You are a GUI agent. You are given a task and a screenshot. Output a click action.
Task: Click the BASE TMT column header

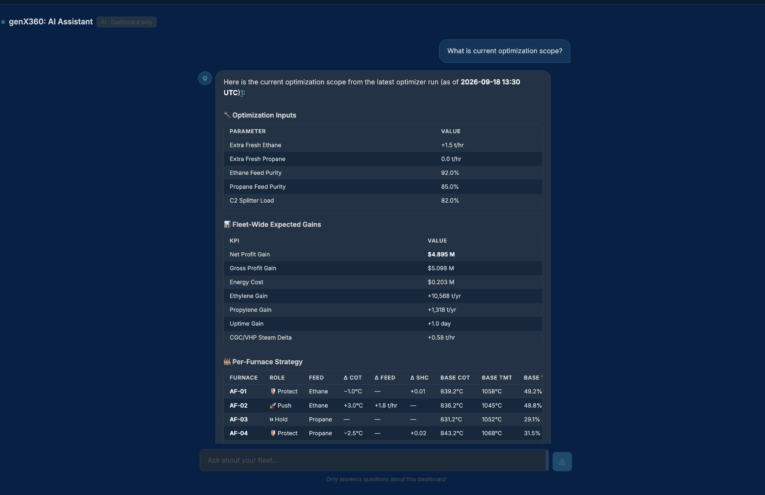[x=497, y=378]
